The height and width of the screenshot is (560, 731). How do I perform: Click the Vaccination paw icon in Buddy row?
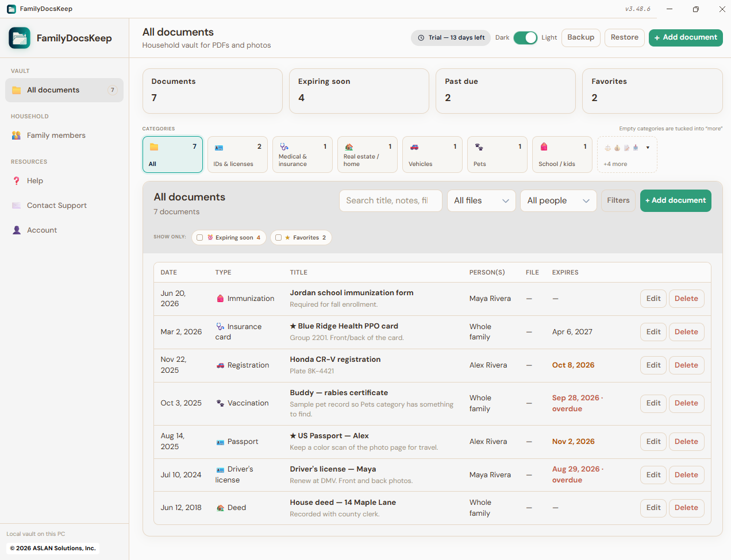[220, 403]
